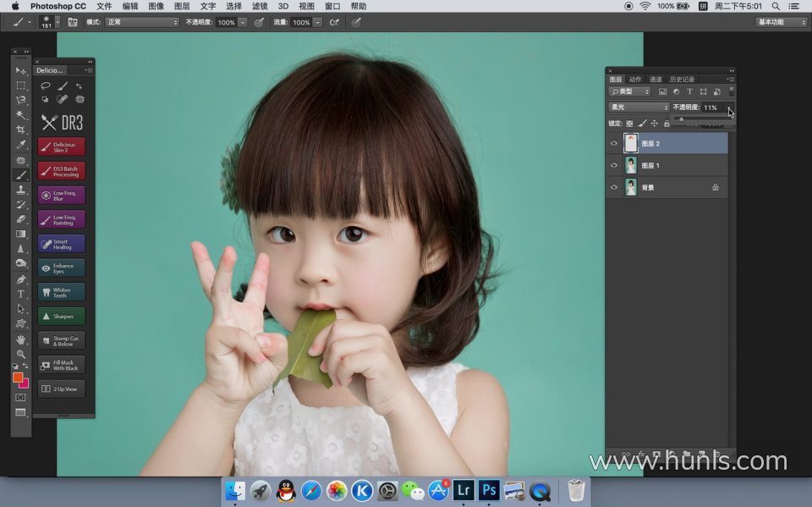This screenshot has height=507, width=812.
Task: Open the 图像 menu
Action: coord(156,6)
